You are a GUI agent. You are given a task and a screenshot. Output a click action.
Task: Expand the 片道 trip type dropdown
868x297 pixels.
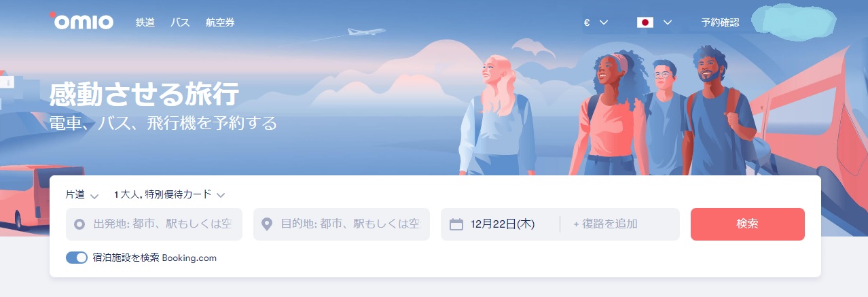82,195
